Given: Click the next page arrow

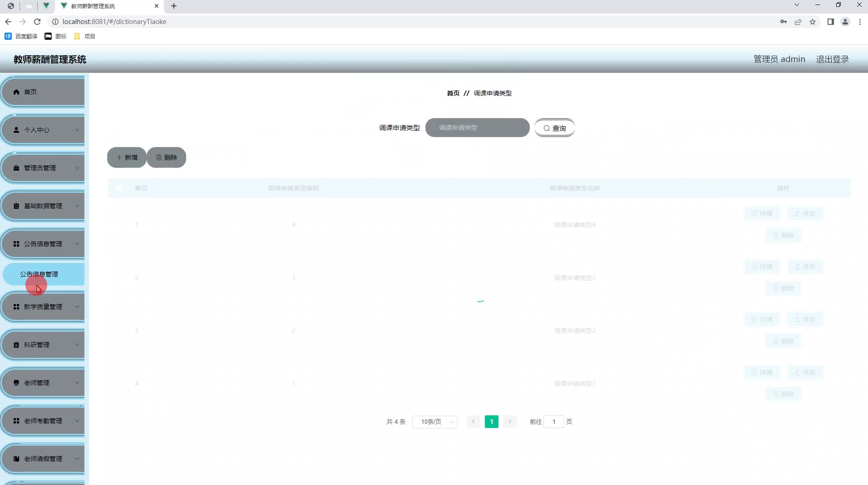Looking at the screenshot, I should [509, 422].
